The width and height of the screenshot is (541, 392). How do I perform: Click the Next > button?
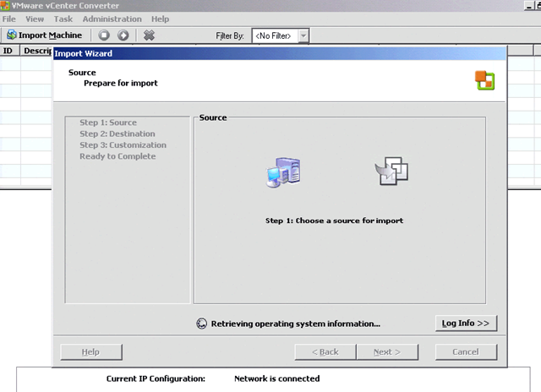click(387, 352)
